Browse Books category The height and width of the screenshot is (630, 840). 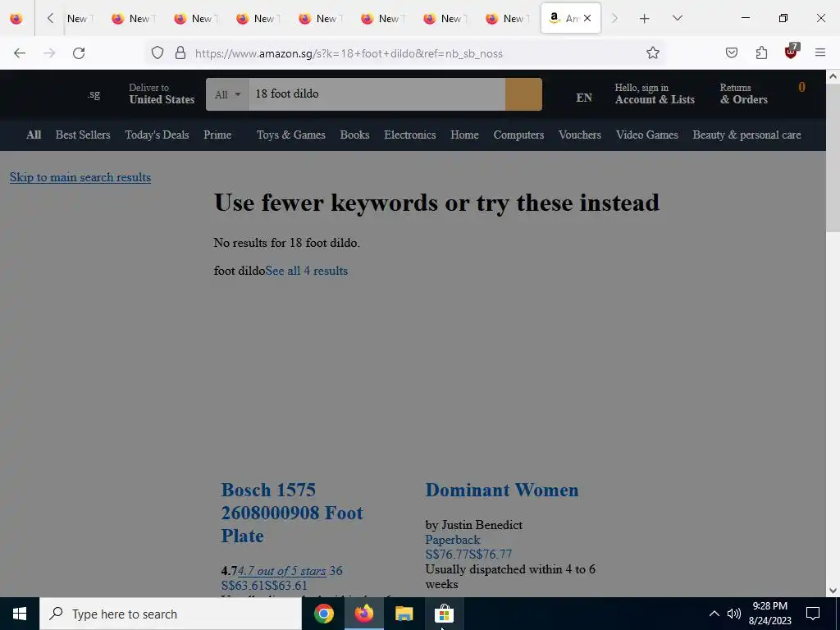354,135
